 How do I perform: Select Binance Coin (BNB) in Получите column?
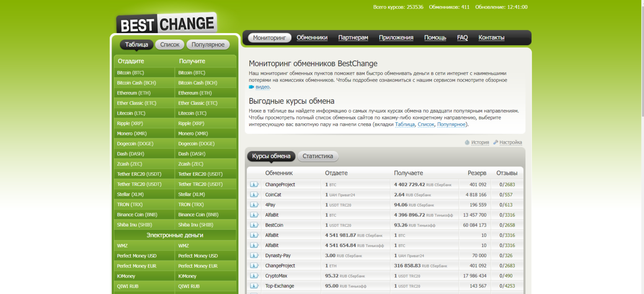click(205, 215)
